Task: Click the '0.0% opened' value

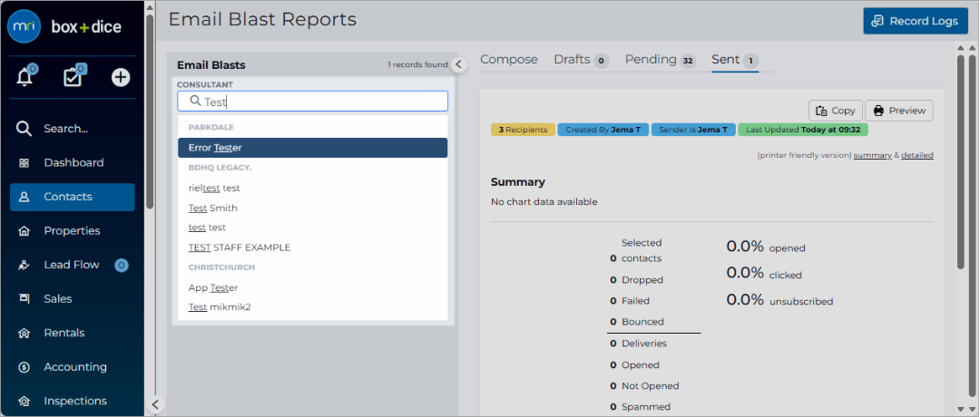Action: pyautogui.click(x=766, y=247)
